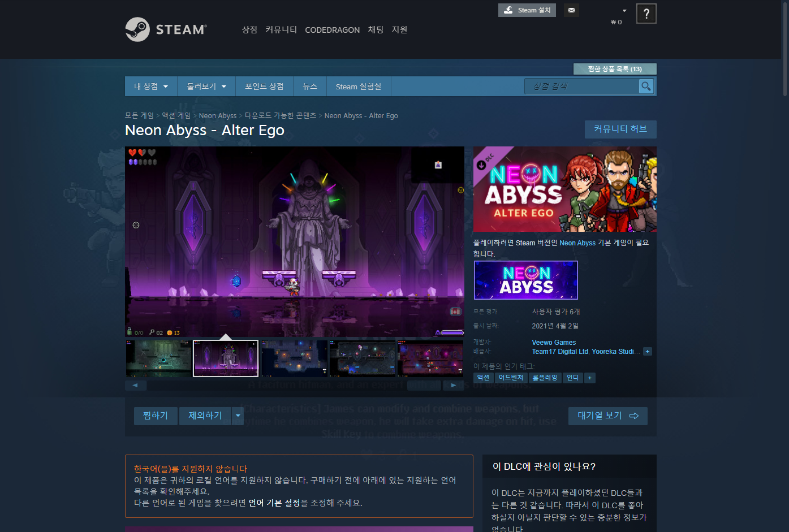The height and width of the screenshot is (532, 789).
Task: Click the 대기열 보기 queue button
Action: click(608, 416)
